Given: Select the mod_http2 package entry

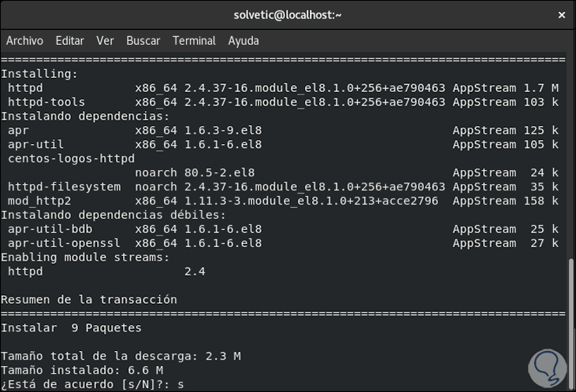Looking at the screenshot, I should click(39, 201).
